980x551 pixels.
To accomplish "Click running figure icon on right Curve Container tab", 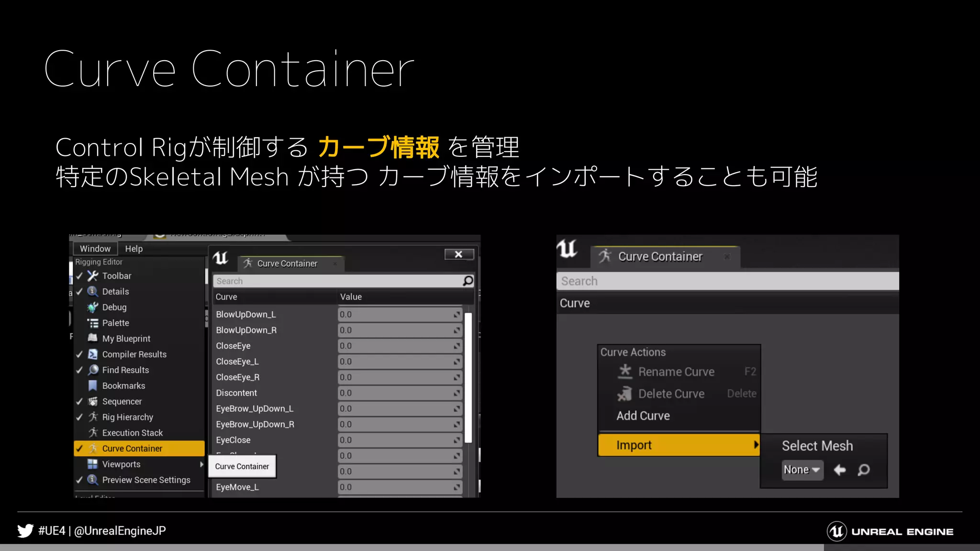I will point(605,256).
